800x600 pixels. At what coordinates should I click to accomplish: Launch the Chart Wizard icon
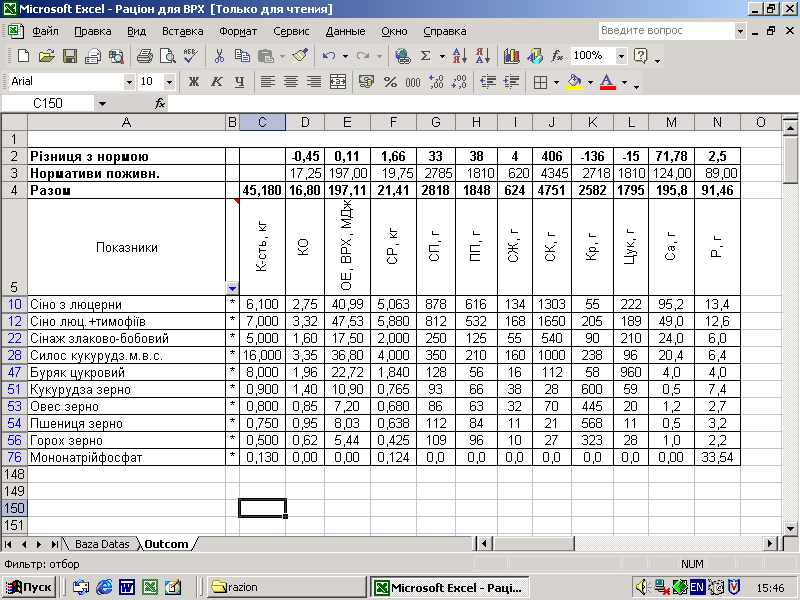tap(511, 56)
